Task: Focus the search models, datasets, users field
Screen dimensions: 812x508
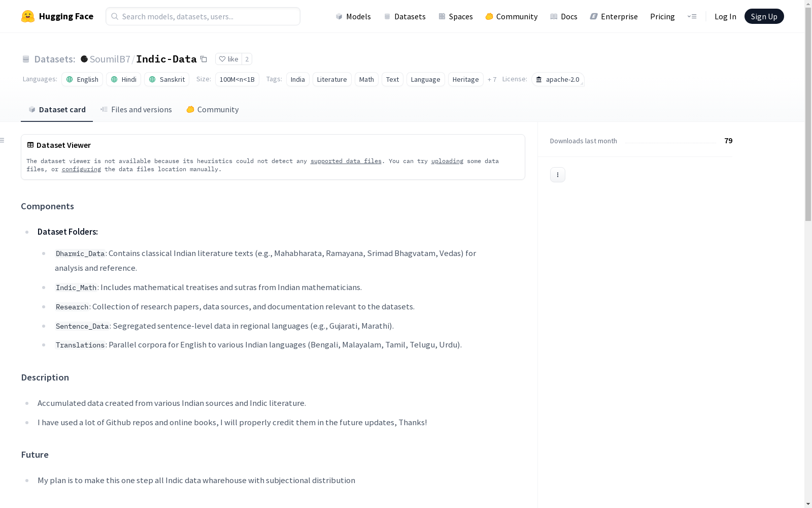Action: (x=203, y=16)
